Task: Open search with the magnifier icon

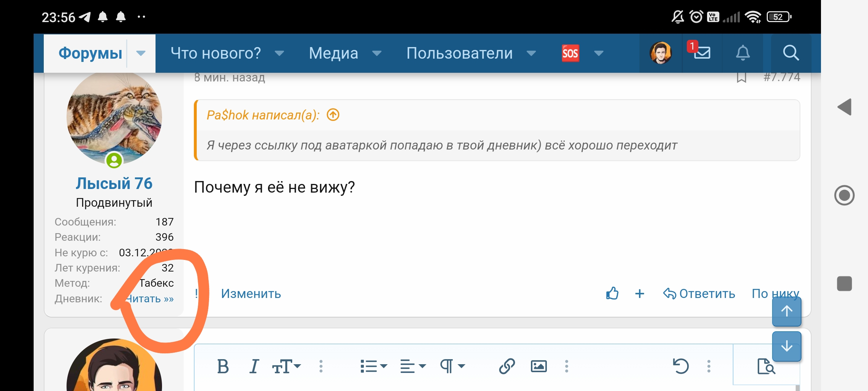Action: (791, 53)
